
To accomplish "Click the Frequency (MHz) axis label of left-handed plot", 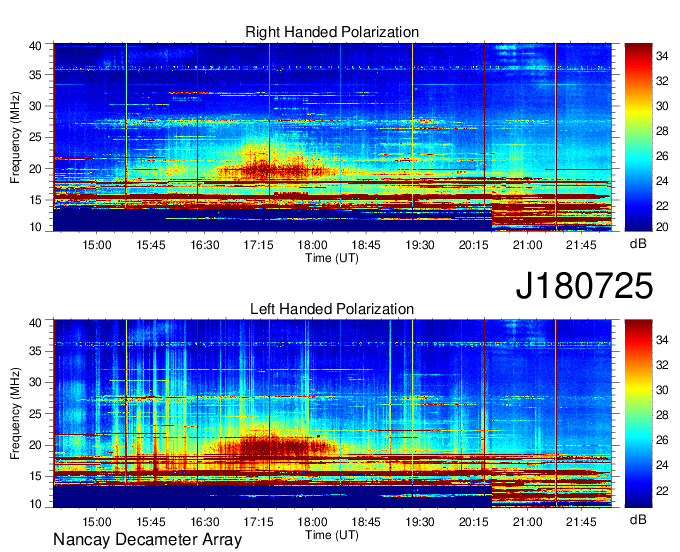I will 15,414.
